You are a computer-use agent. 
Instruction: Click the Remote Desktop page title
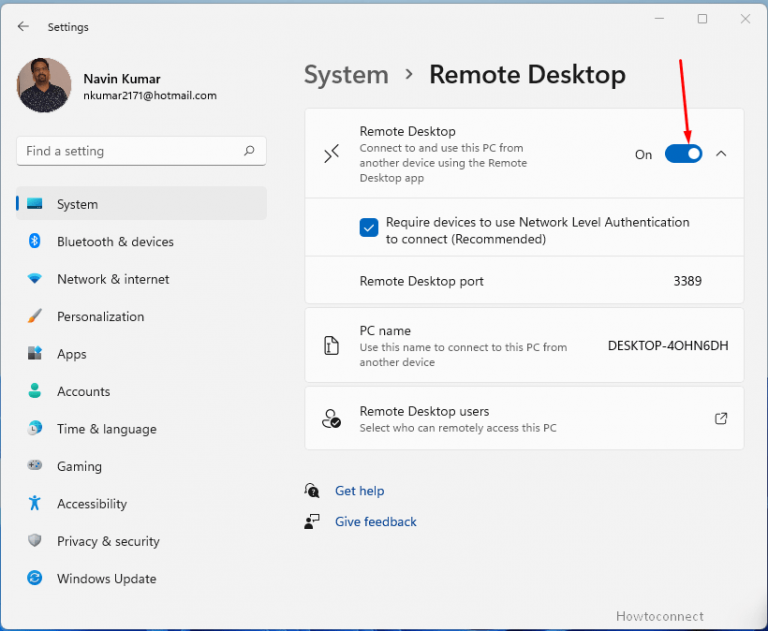click(x=528, y=75)
